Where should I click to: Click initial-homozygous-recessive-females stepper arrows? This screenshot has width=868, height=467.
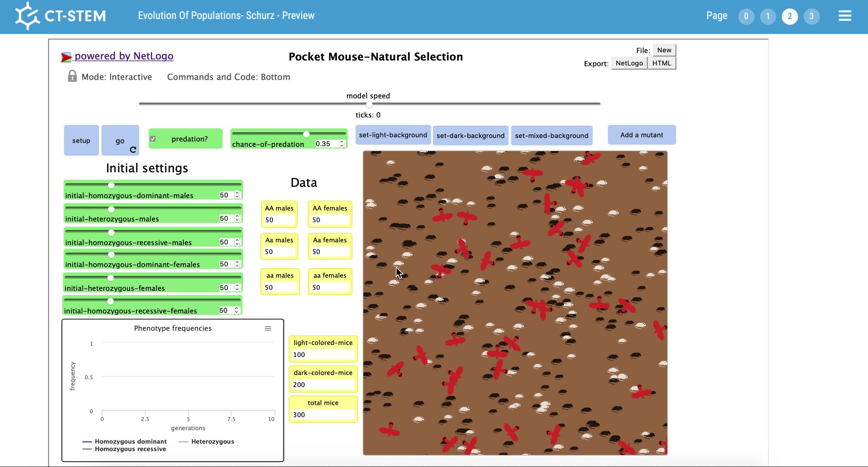pos(236,310)
